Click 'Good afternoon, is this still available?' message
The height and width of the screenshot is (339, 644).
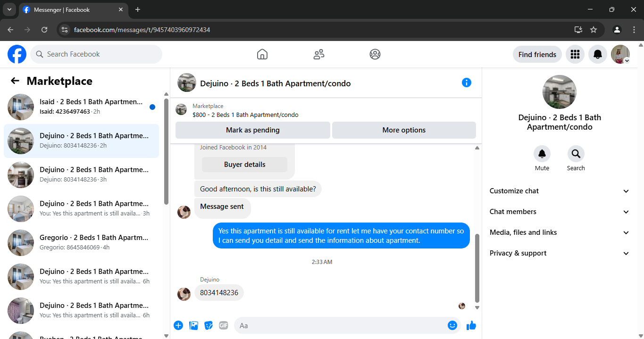click(x=258, y=189)
